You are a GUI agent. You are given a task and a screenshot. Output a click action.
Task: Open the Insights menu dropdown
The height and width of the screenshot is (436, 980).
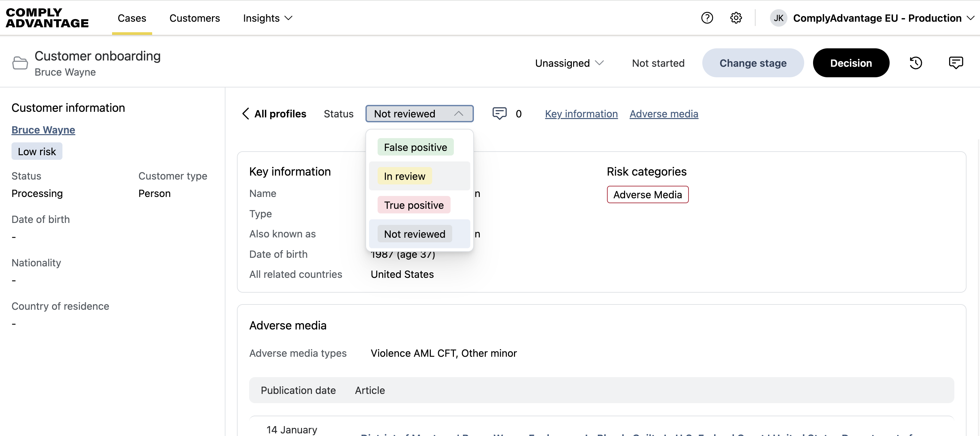coord(268,18)
